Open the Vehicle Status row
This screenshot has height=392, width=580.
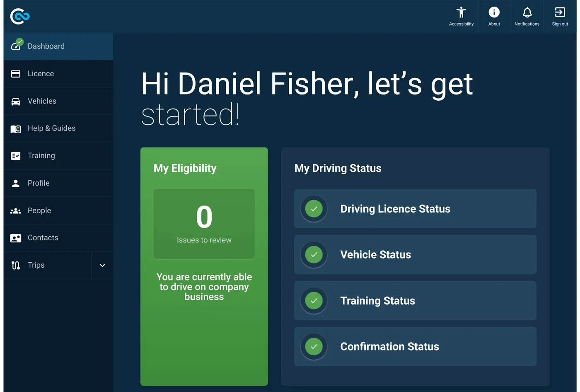coord(415,255)
